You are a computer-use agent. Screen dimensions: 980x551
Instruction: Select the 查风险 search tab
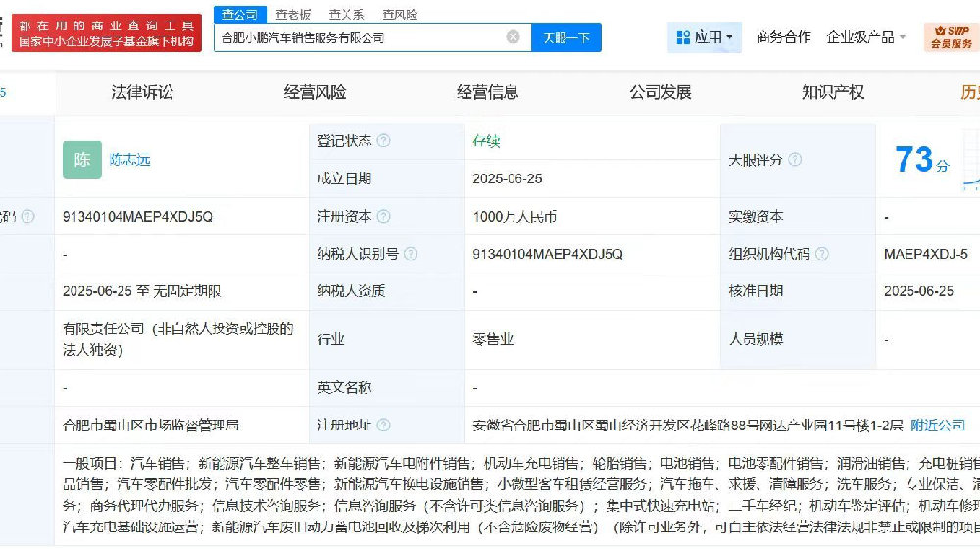pyautogui.click(x=400, y=14)
